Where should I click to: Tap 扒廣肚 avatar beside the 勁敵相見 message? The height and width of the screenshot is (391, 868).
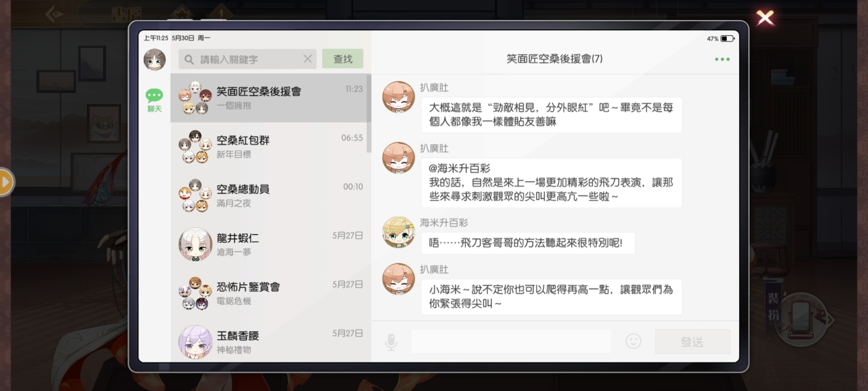point(399,97)
